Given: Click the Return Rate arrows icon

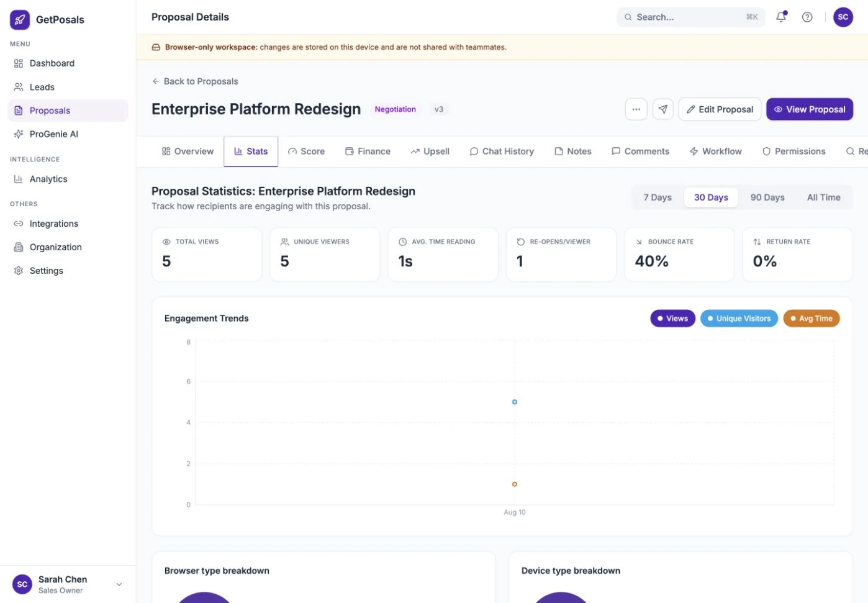Looking at the screenshot, I should pyautogui.click(x=757, y=242).
